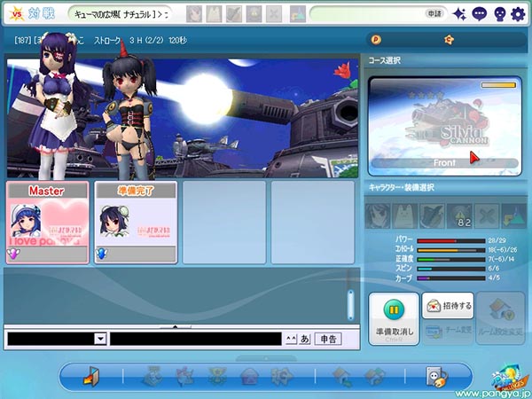Open the ^^ emoticon button
Screen dimensions: 532x399
291,339
